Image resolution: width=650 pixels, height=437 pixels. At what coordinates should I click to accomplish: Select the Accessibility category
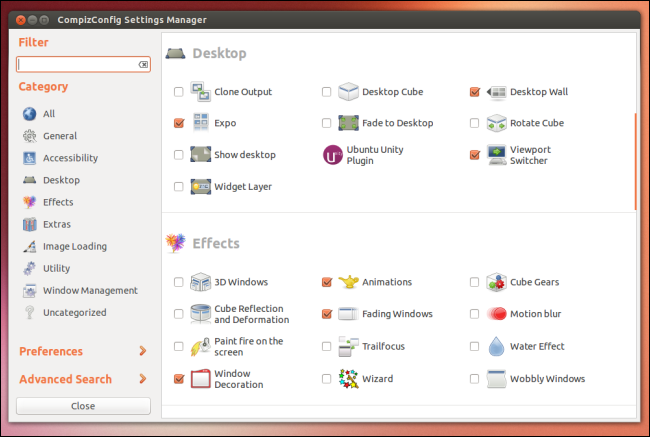[70, 158]
